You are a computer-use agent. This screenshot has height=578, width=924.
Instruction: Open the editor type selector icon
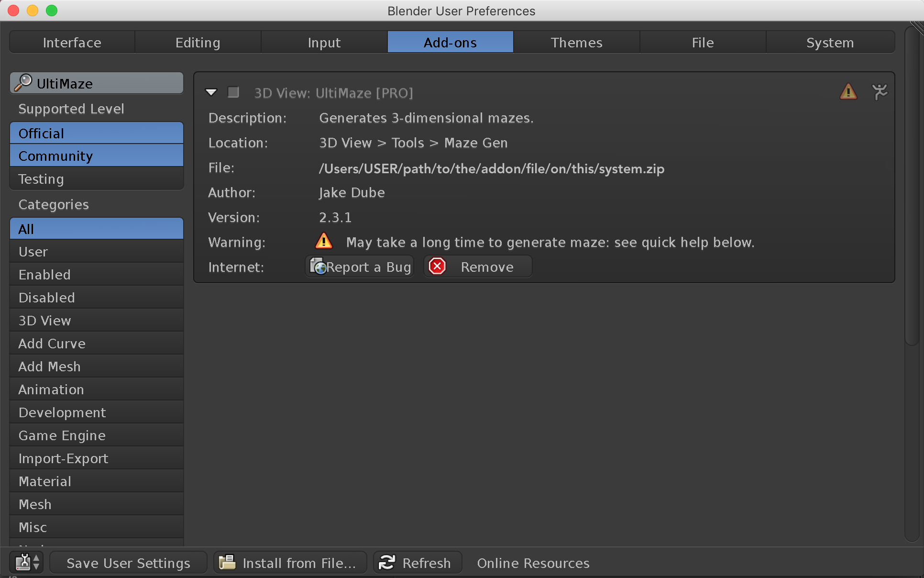(x=22, y=562)
